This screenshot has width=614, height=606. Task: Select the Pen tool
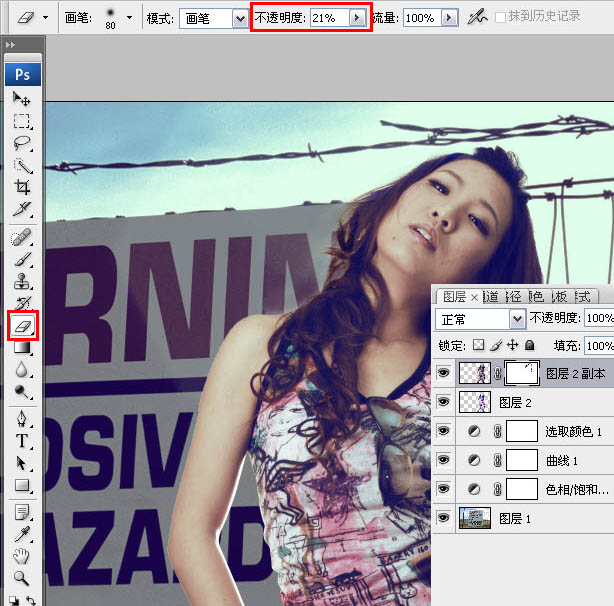[22, 418]
